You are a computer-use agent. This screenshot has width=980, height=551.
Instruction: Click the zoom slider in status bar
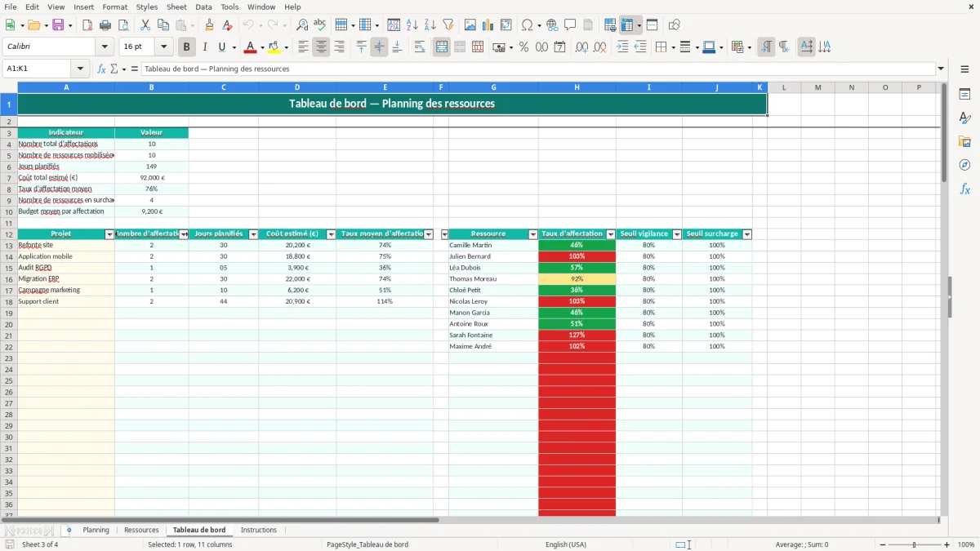[x=914, y=544]
